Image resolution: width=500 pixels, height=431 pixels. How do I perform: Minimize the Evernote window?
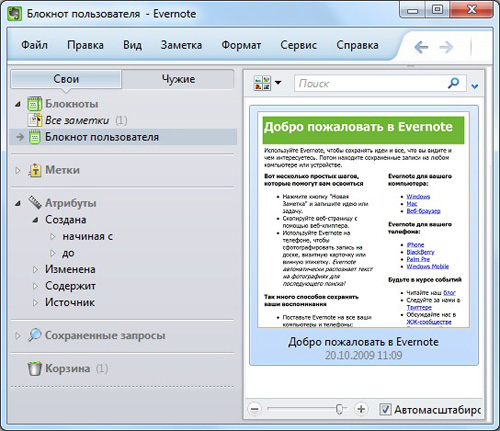tap(412, 11)
